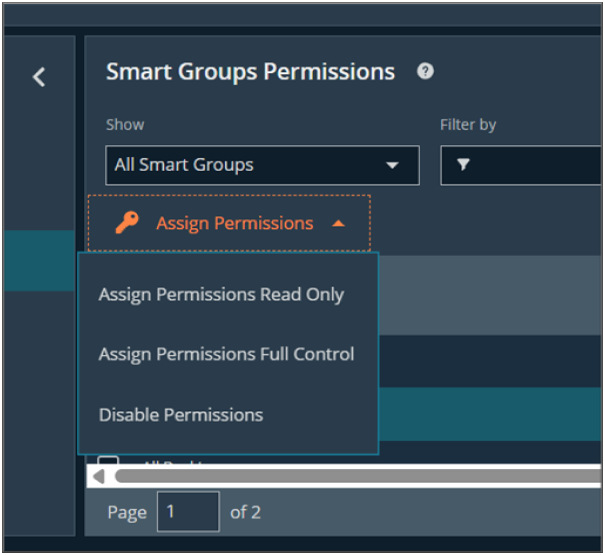Screen dimensions: 605x555
Task: Tick the partially hidden row checkbox
Action: click(x=108, y=462)
